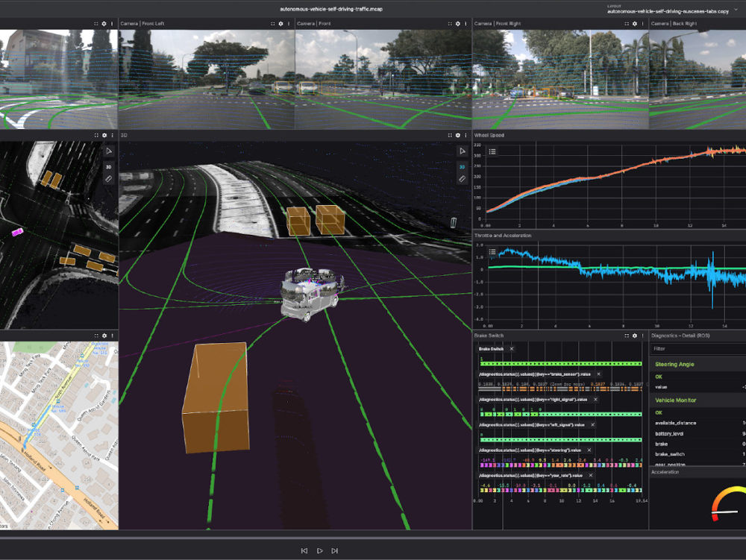Fullscreen the Camera Front Left panel
746x560 pixels.
[272, 23]
